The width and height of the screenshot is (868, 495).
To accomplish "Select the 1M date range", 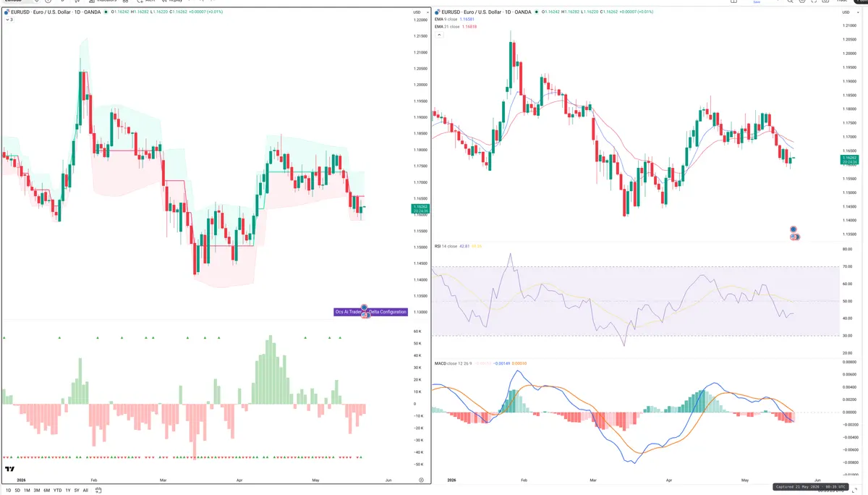I will coord(27,490).
